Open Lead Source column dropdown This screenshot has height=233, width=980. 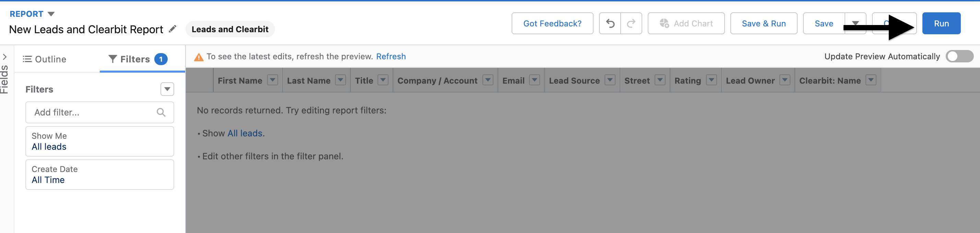pos(610,80)
